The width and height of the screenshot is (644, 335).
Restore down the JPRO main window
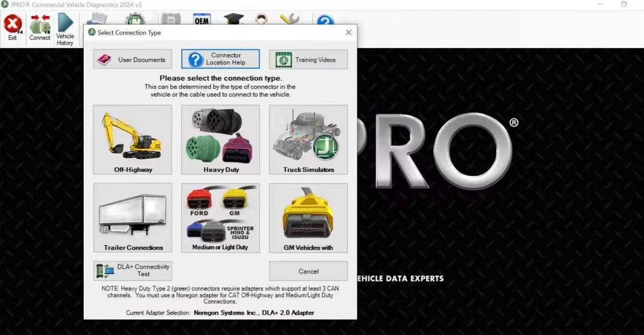tap(624, 4)
